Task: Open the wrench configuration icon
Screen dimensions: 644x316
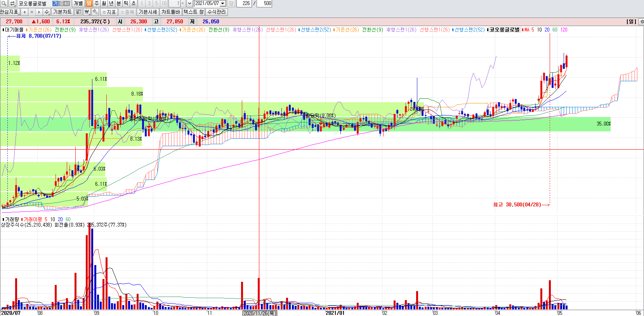Action: pyautogui.click(x=95, y=12)
